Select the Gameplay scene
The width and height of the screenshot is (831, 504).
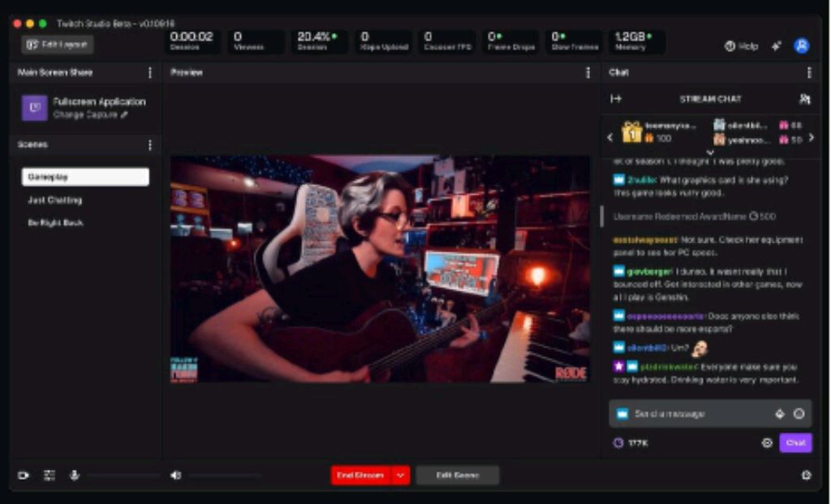(x=85, y=177)
